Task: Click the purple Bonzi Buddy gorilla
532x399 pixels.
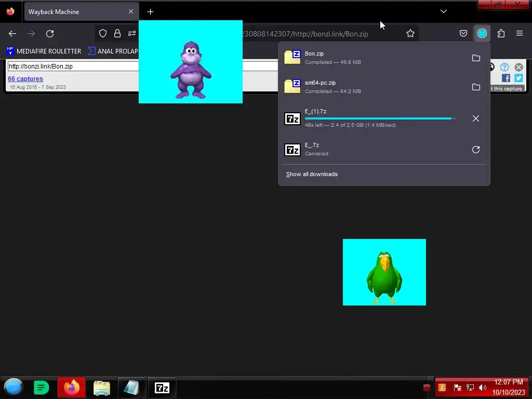Action: (x=191, y=70)
